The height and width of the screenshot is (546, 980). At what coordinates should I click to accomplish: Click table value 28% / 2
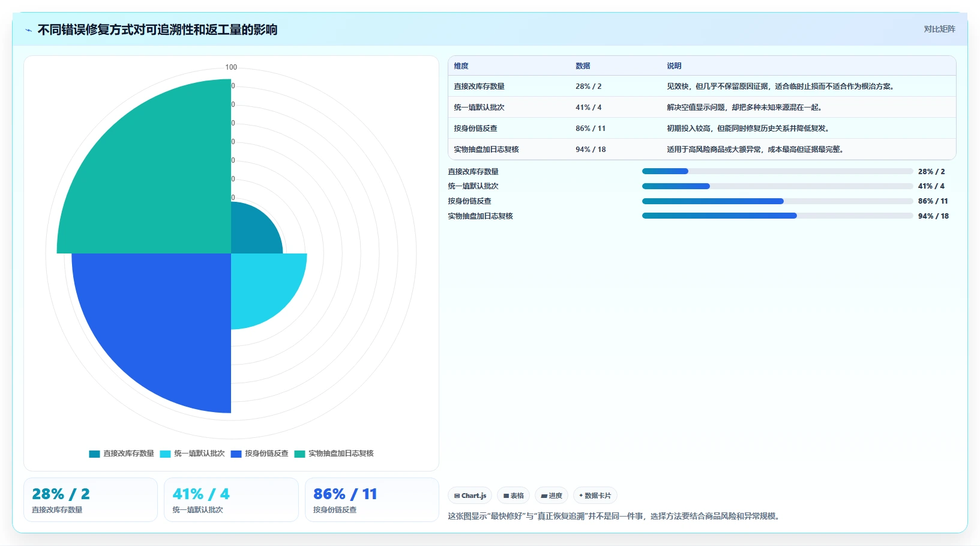click(x=588, y=86)
